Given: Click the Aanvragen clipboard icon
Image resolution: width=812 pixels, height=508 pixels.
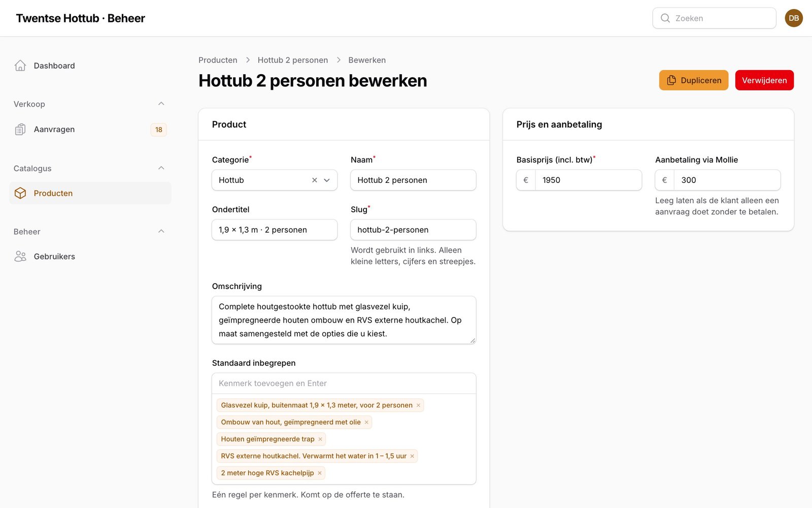Looking at the screenshot, I should click(x=20, y=130).
